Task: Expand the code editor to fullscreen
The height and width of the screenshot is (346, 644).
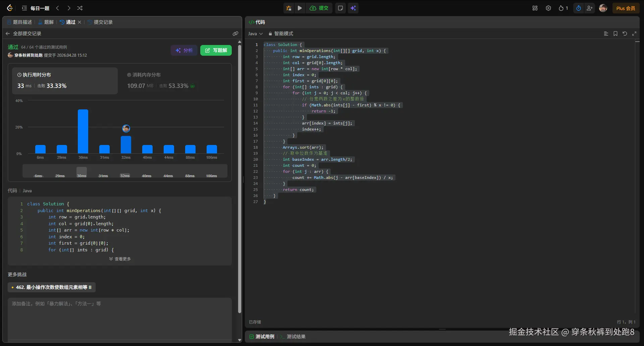Action: (x=634, y=34)
